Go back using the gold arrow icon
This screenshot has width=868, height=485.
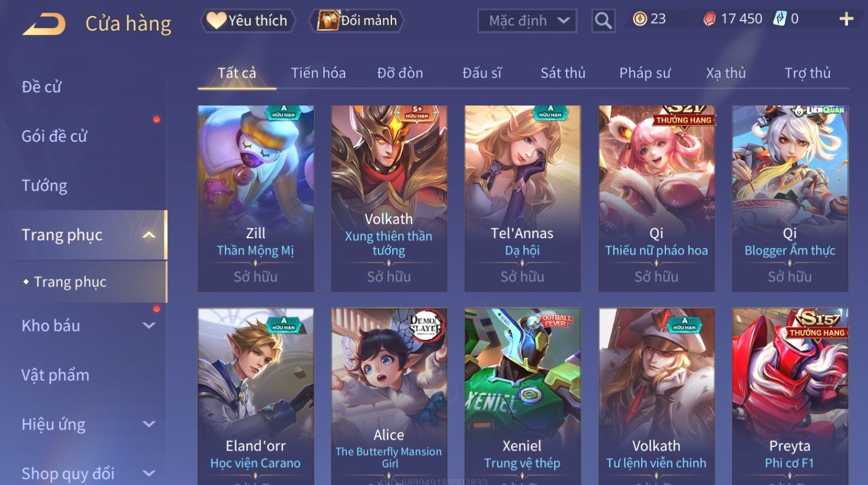(44, 24)
